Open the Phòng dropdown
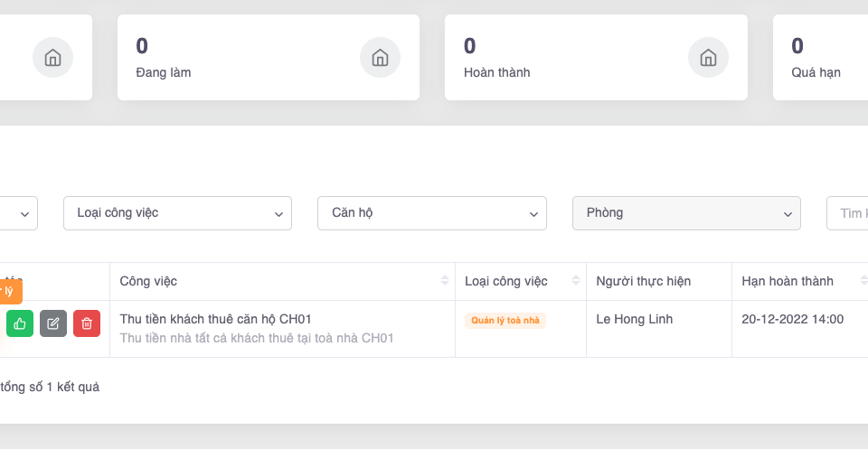The image size is (868, 449). click(686, 213)
